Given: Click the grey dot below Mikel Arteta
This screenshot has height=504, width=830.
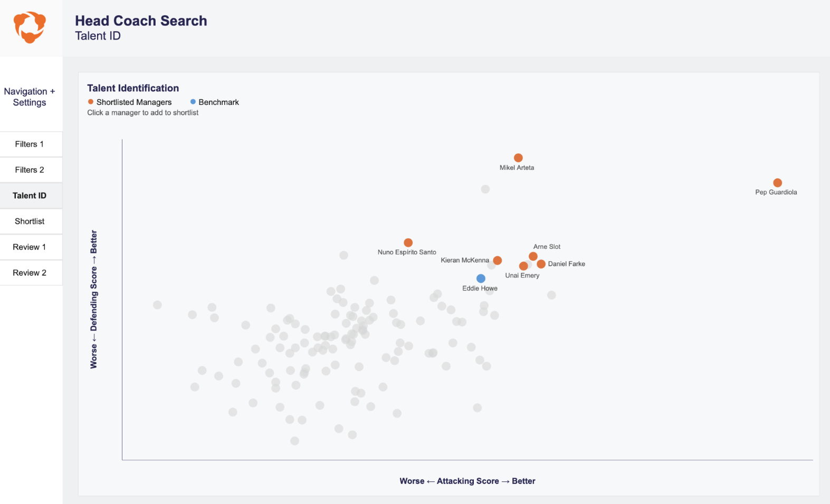Looking at the screenshot, I should 485,189.
